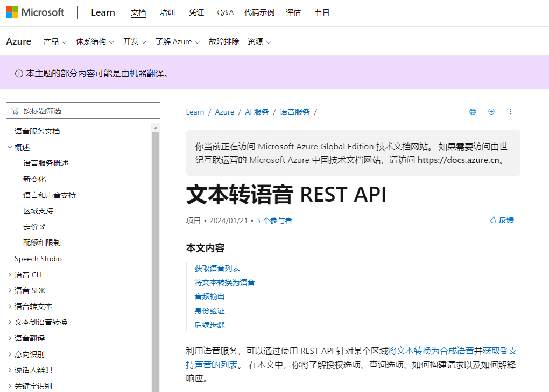Screen dimensions: 549x392
Task: Open Speech Studio in sidebar
Action: point(38,259)
